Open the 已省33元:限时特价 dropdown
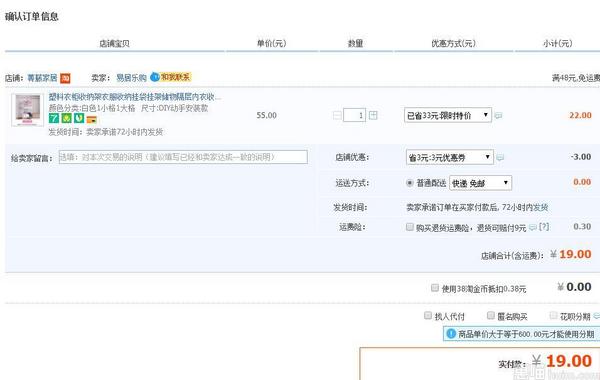 [448, 115]
